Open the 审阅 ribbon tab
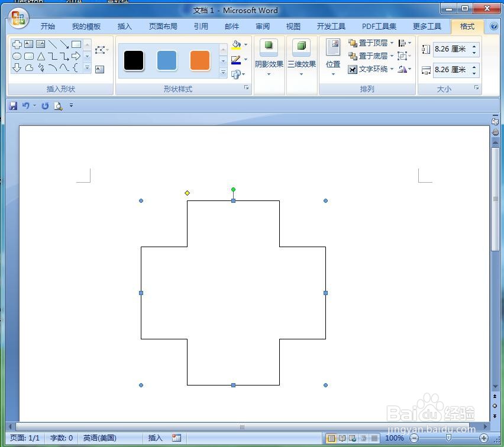The image size is (504, 447). 263,27
